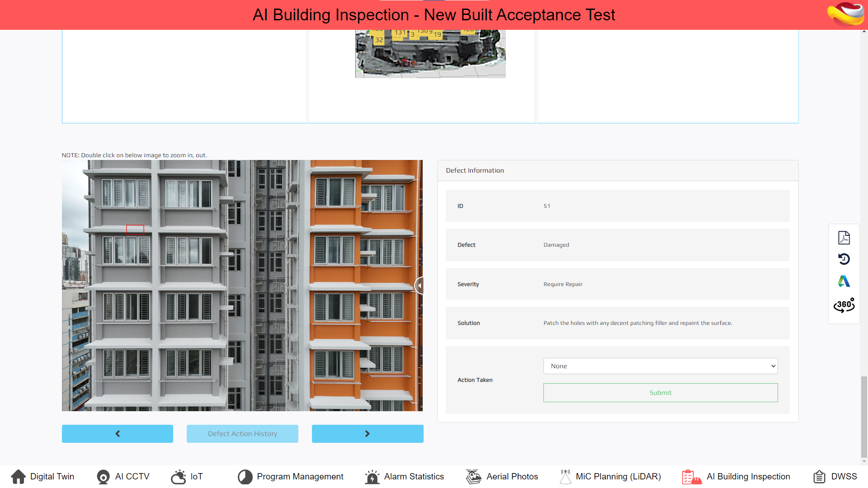The width and height of the screenshot is (868, 488).
Task: Click the IoT cloud icon
Action: click(179, 477)
